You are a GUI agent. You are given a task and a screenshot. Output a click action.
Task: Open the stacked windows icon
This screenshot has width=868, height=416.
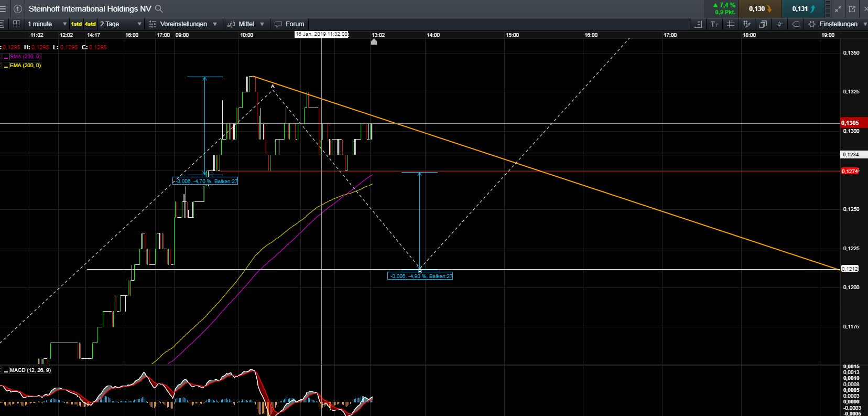(763, 24)
